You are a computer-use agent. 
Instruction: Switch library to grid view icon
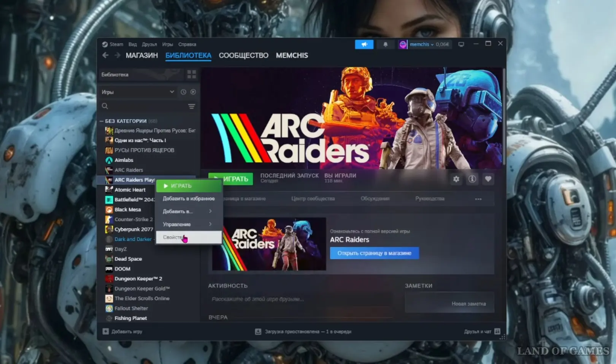click(x=192, y=74)
